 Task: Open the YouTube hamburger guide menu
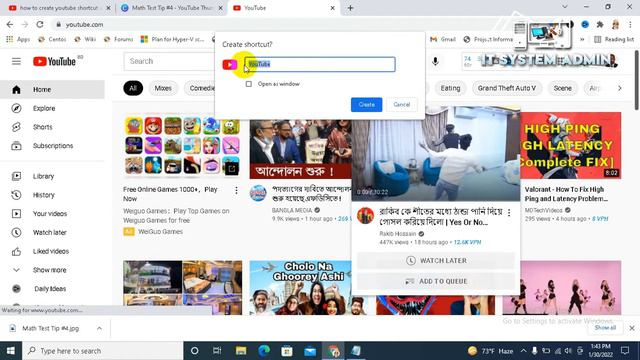point(16,61)
